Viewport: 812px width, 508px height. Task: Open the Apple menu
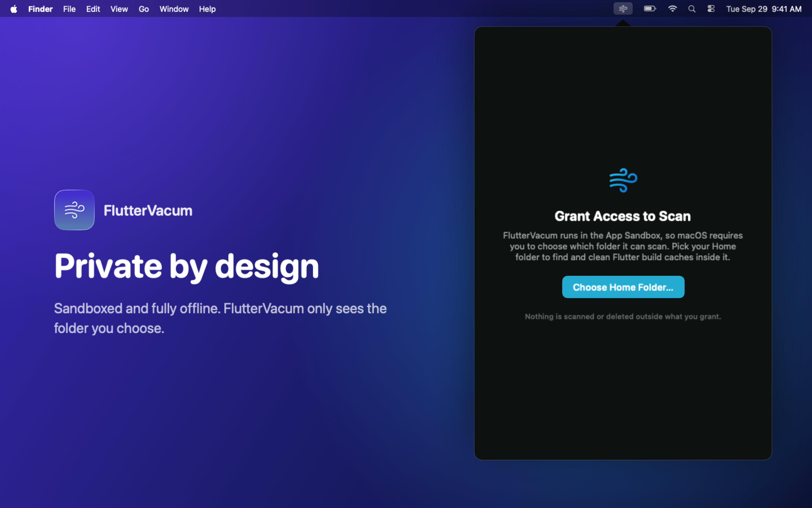coord(14,9)
